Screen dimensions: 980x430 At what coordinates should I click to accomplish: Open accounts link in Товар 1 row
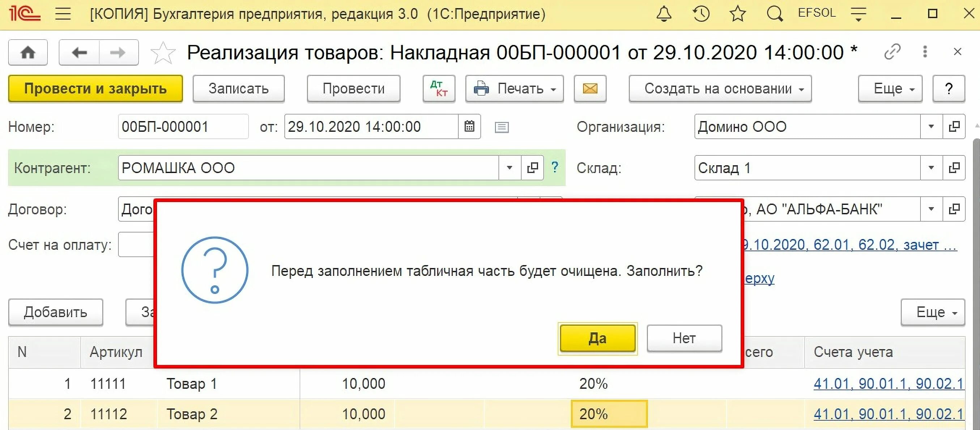[888, 384]
